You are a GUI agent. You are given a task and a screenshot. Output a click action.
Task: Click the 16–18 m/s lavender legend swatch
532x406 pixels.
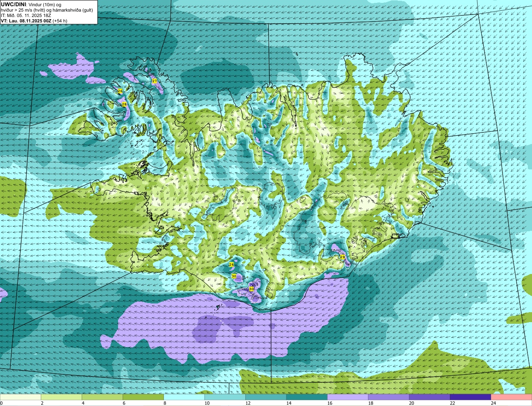[x=348, y=397]
